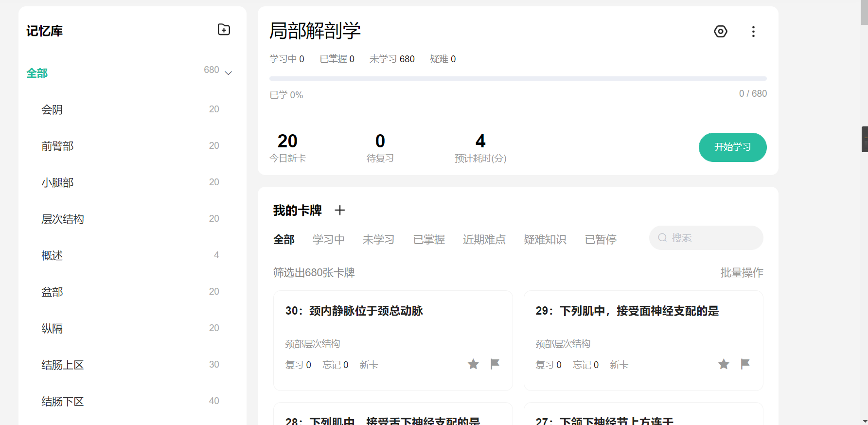Viewport: 868px width, 425px height.
Task: Start studying with 开始学习 button
Action: pyautogui.click(x=732, y=147)
